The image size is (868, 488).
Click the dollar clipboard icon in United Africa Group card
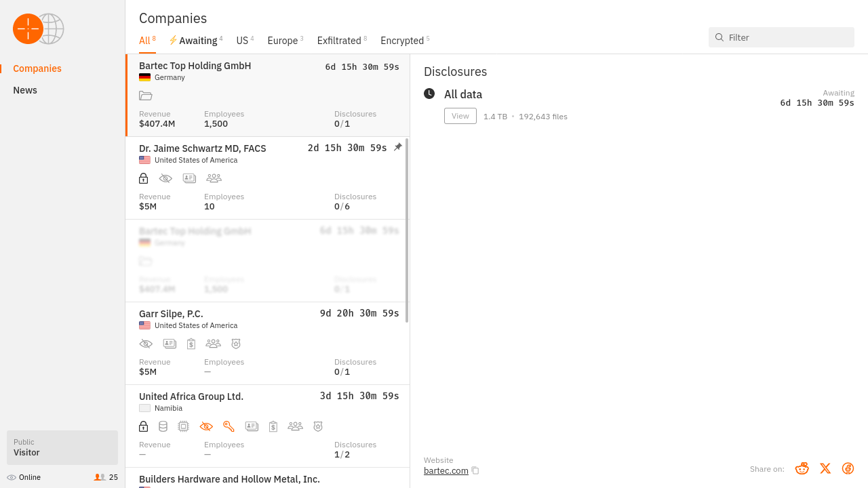273,426
